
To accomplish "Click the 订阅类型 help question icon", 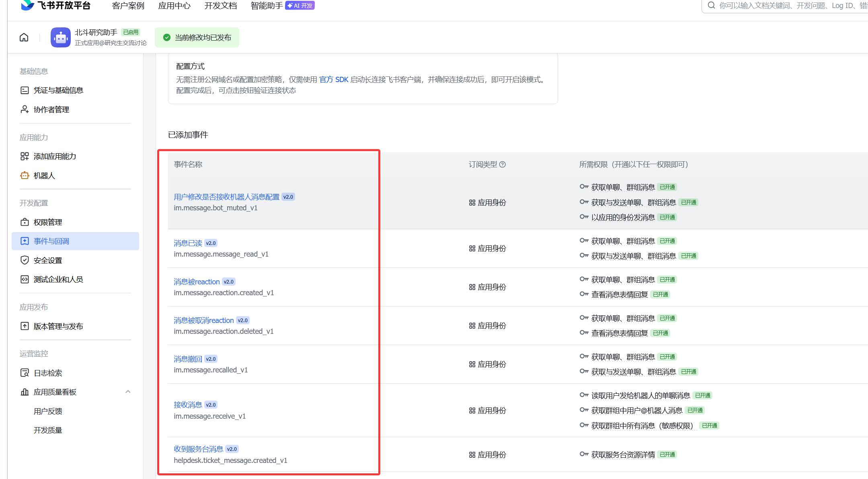I will (503, 164).
